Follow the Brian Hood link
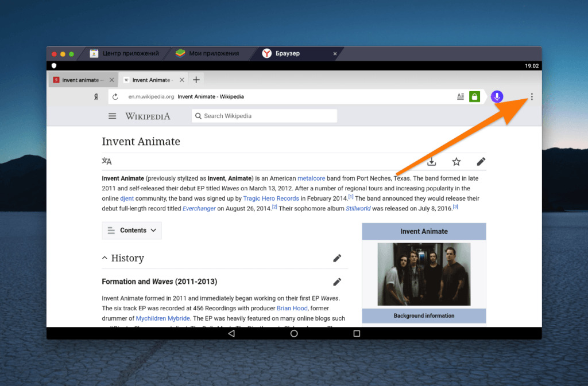 pos(292,308)
